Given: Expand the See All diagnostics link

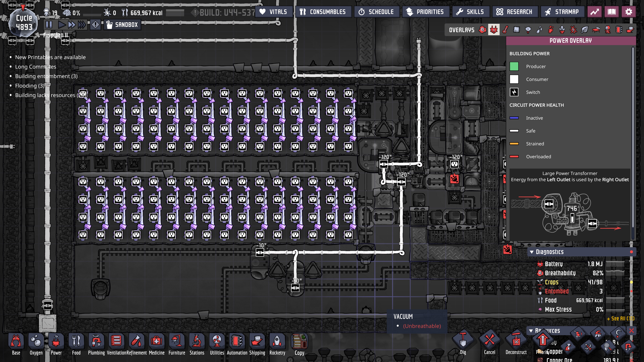Looking at the screenshot, I should 620,319.
